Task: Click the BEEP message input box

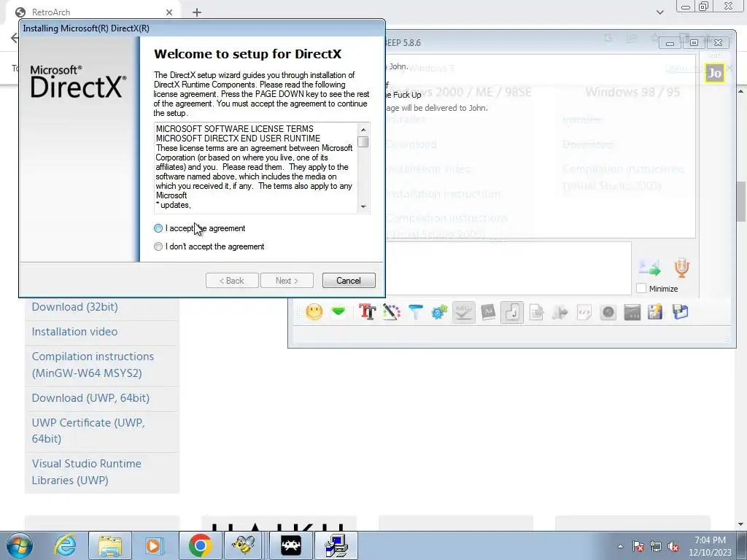Action: coord(508,268)
